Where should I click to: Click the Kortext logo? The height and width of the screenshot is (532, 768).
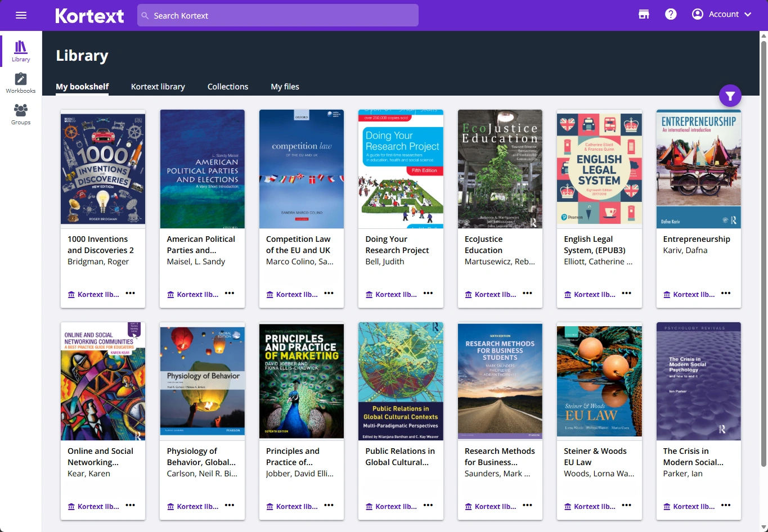coord(89,15)
